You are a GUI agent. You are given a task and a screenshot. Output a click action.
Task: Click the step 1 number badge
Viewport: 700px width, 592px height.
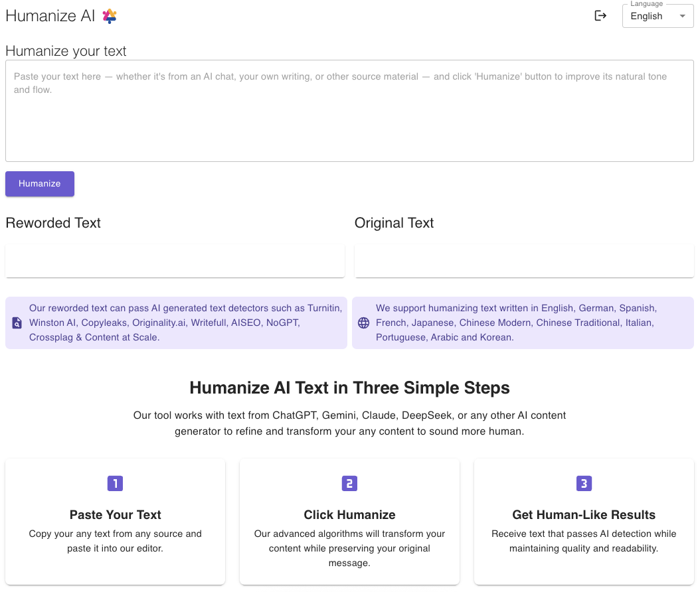[x=115, y=484]
